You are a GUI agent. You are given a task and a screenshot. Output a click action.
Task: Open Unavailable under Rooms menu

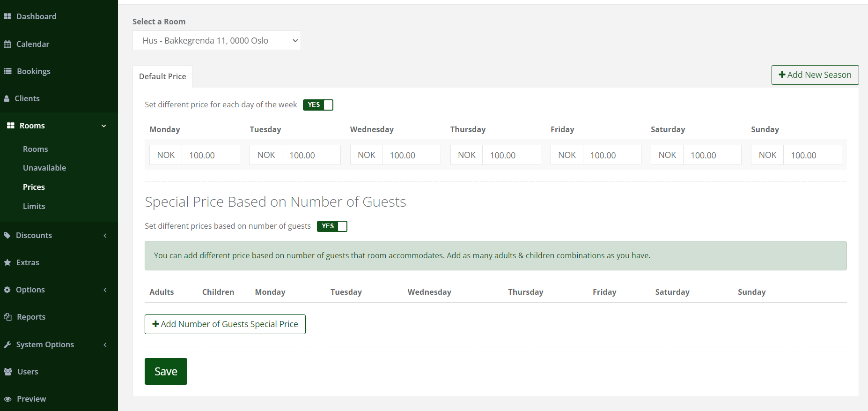(x=44, y=168)
